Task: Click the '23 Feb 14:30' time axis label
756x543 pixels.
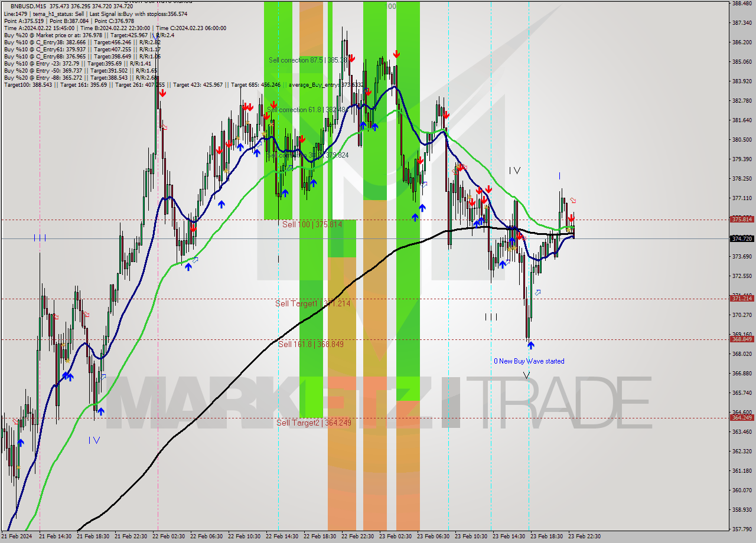Action: point(509,537)
